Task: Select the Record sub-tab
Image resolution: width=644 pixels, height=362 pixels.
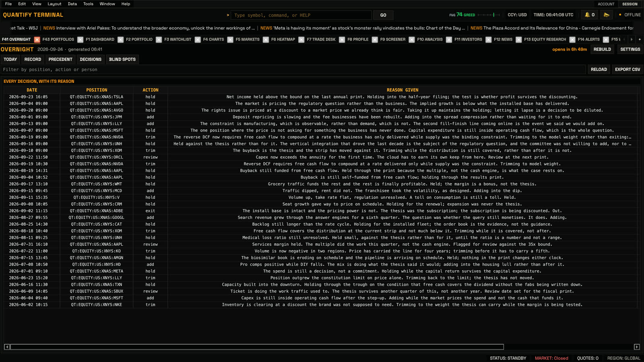Action: click(33, 60)
